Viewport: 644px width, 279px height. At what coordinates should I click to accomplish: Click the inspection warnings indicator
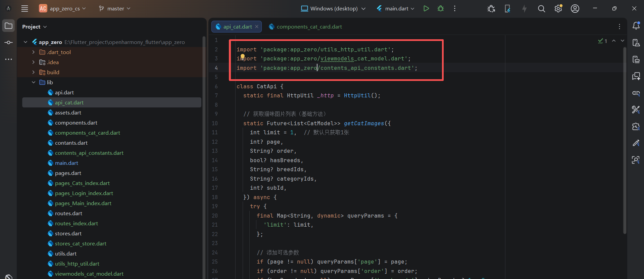(x=602, y=41)
